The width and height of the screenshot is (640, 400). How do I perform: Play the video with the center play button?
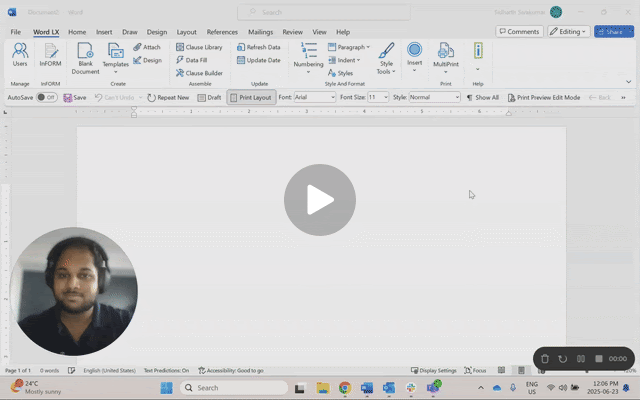click(x=320, y=200)
